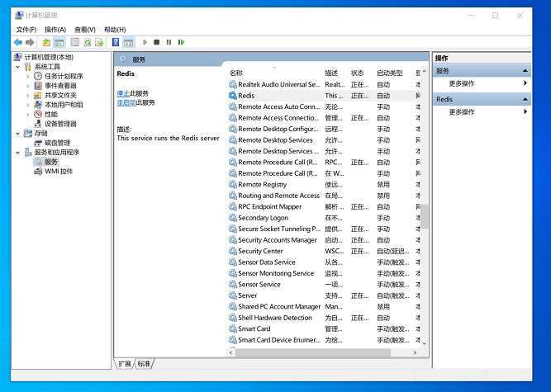Expand the 本地用户和组 node arrow
The width and height of the screenshot is (551, 392).
pyautogui.click(x=28, y=105)
